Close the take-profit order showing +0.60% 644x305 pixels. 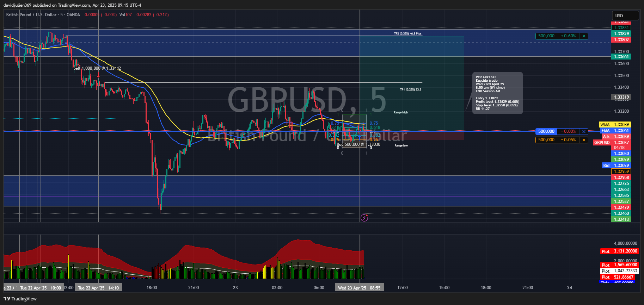click(584, 36)
